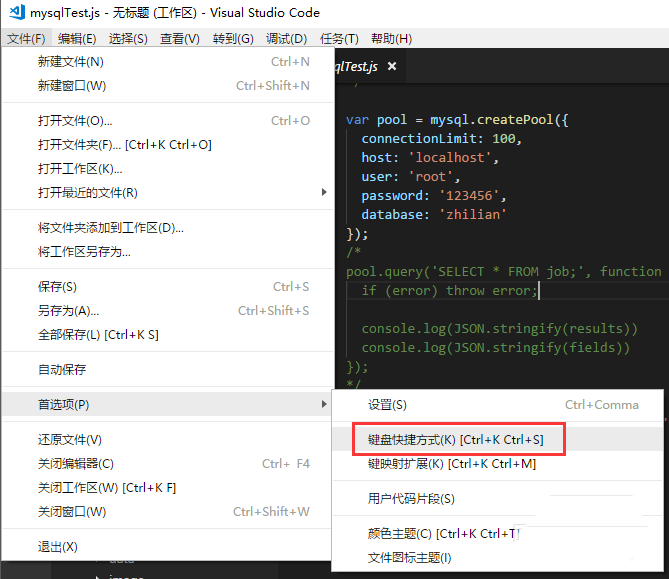Select 文件图标主题(I) file icon theme
Image resolution: width=669 pixels, height=579 pixels.
point(498,558)
